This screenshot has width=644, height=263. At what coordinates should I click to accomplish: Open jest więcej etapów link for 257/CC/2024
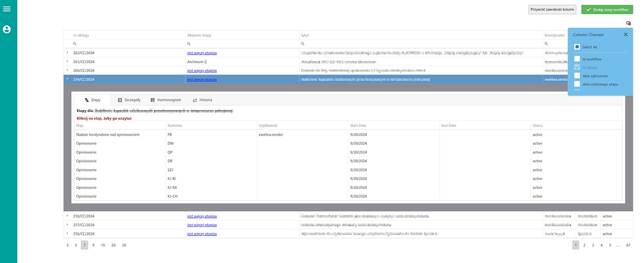pyautogui.click(x=202, y=225)
